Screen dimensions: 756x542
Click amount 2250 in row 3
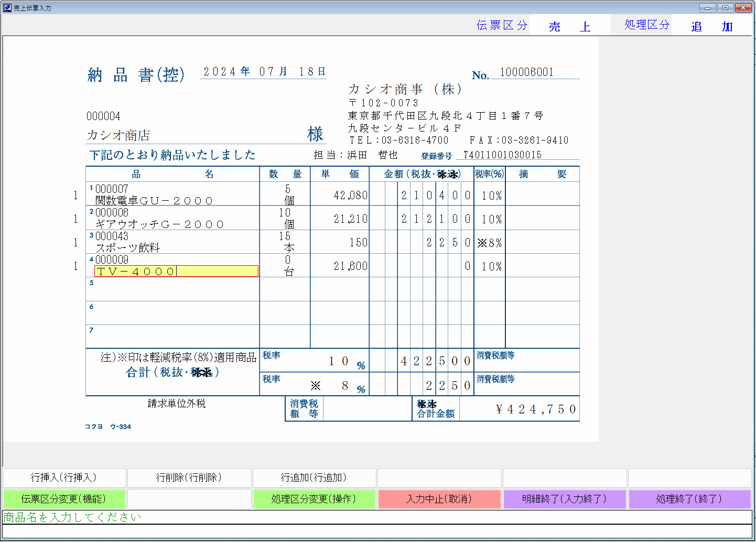coord(448,243)
